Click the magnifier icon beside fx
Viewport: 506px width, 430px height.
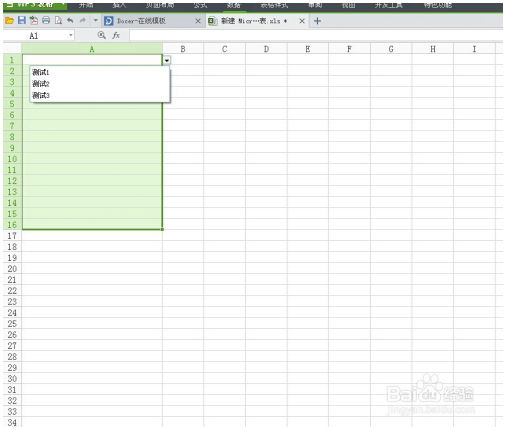tap(102, 35)
